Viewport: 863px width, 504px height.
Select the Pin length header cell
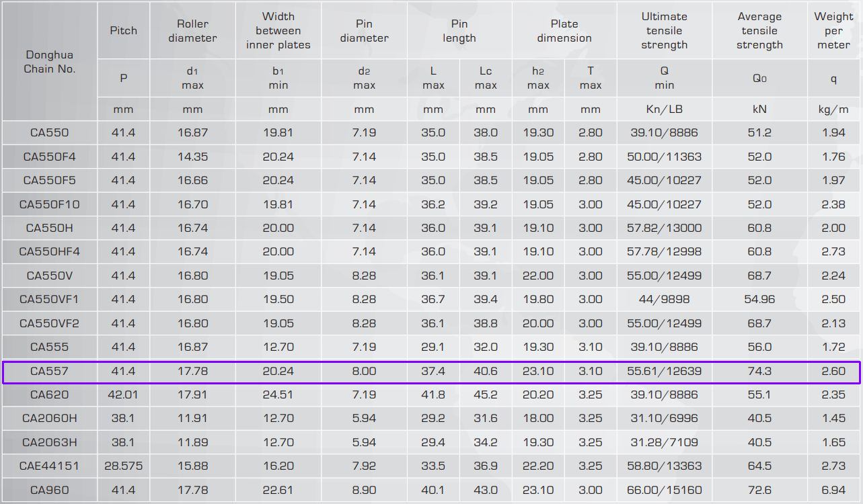tap(459, 31)
